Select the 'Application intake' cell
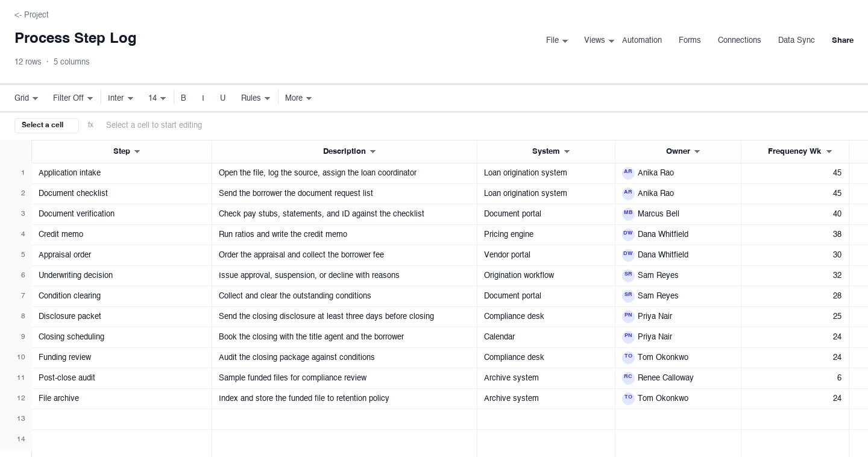Image resolution: width=868 pixels, height=457 pixels. pyautogui.click(x=122, y=173)
